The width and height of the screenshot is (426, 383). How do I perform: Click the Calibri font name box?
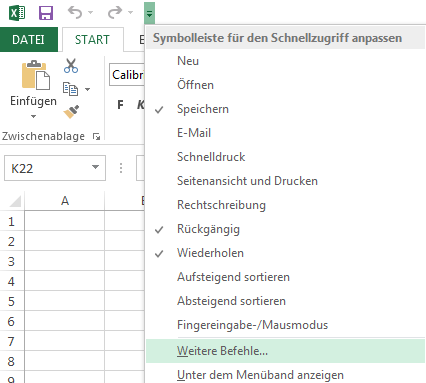127,75
